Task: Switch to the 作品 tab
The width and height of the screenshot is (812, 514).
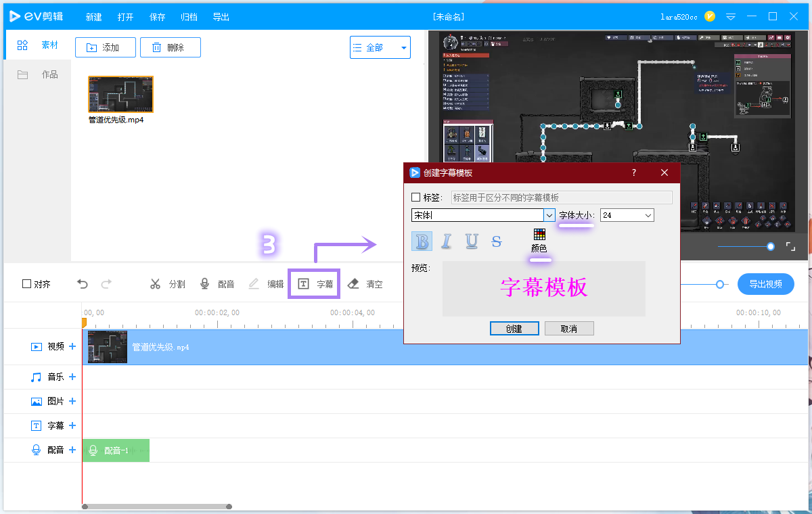Action: click(37, 74)
